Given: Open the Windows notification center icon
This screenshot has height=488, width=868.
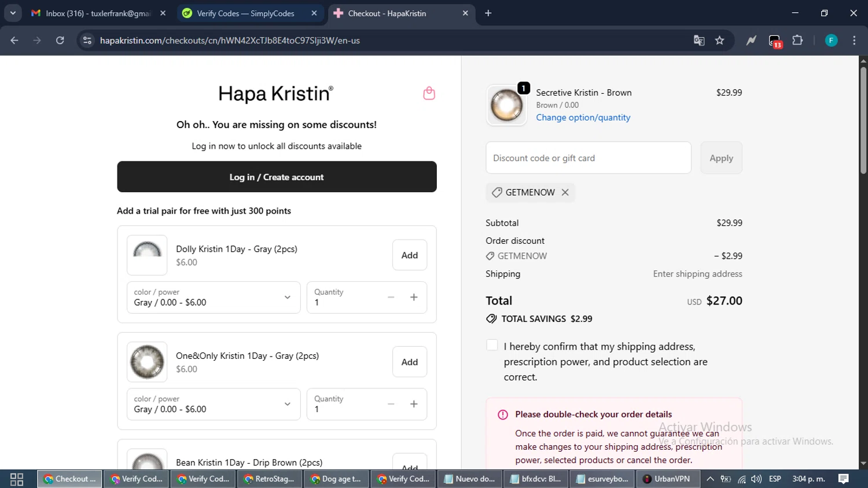Looking at the screenshot, I should pos(844,479).
